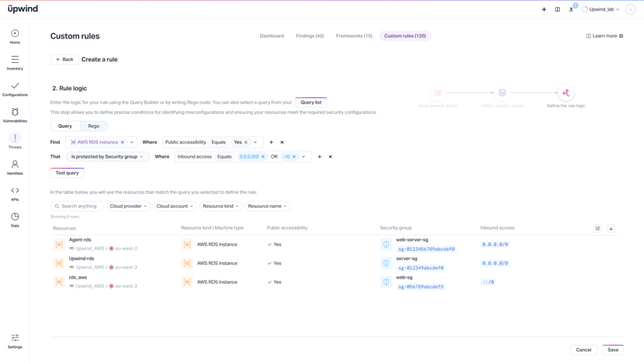Open the user avatar icon
The image size is (644, 363).
[630, 9]
